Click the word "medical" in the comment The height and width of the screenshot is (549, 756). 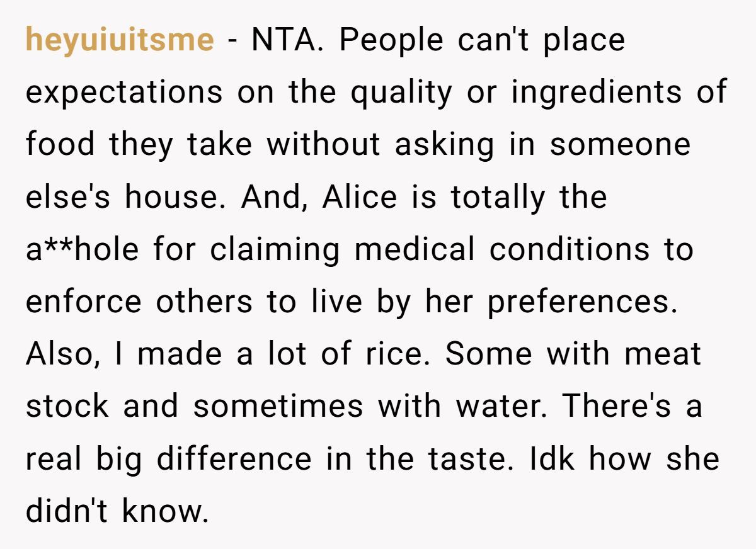click(x=415, y=250)
